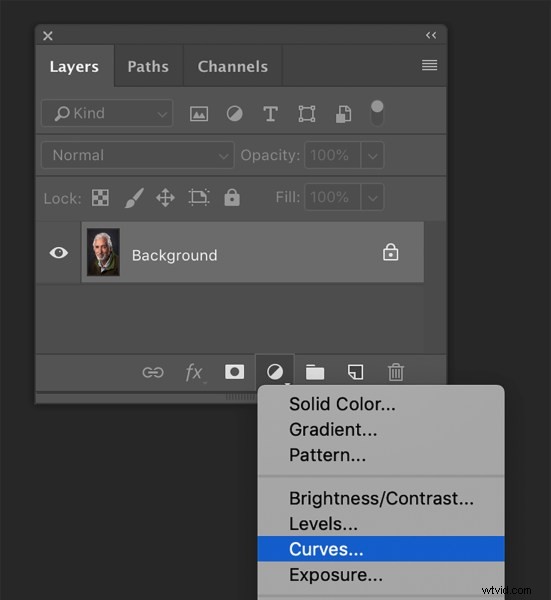551x600 pixels.
Task: Switch to the Paths tab
Action: click(148, 66)
